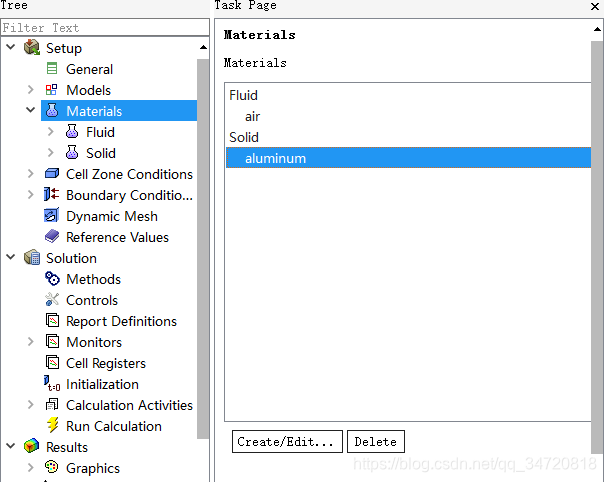Expand the Fluid materials tree node
606x482 pixels.
tap(51, 132)
